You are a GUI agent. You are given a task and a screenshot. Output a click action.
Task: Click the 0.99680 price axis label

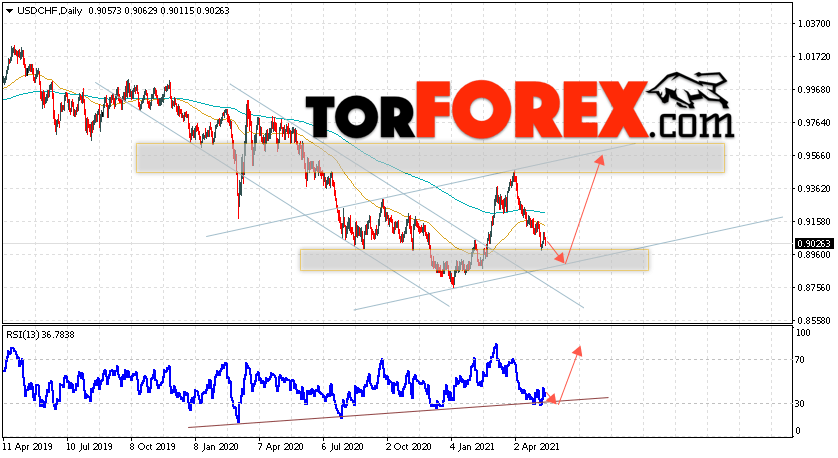click(814, 90)
